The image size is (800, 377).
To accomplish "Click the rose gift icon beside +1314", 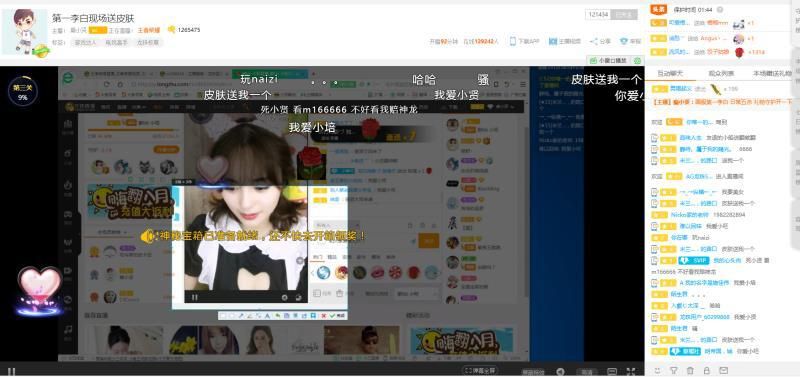I will [x=738, y=52].
